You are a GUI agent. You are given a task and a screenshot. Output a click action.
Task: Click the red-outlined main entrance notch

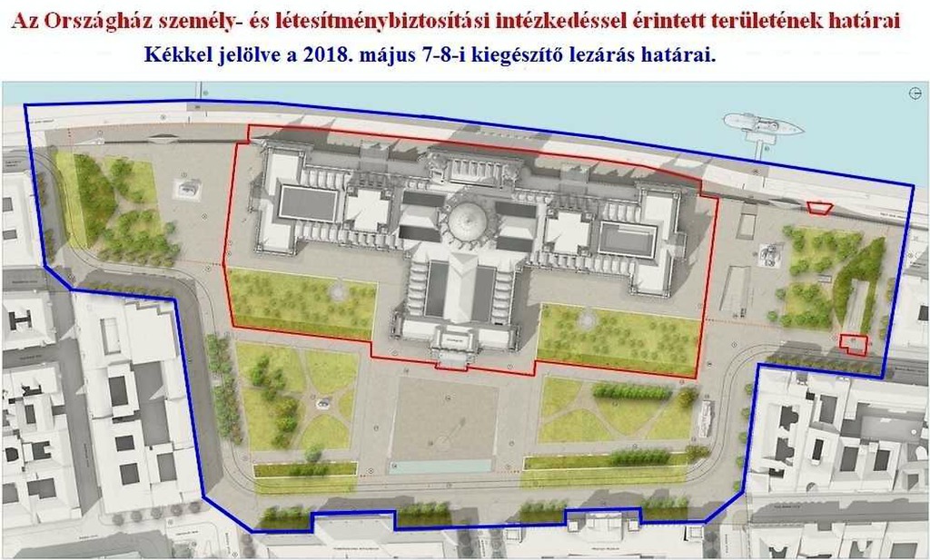click(x=451, y=364)
